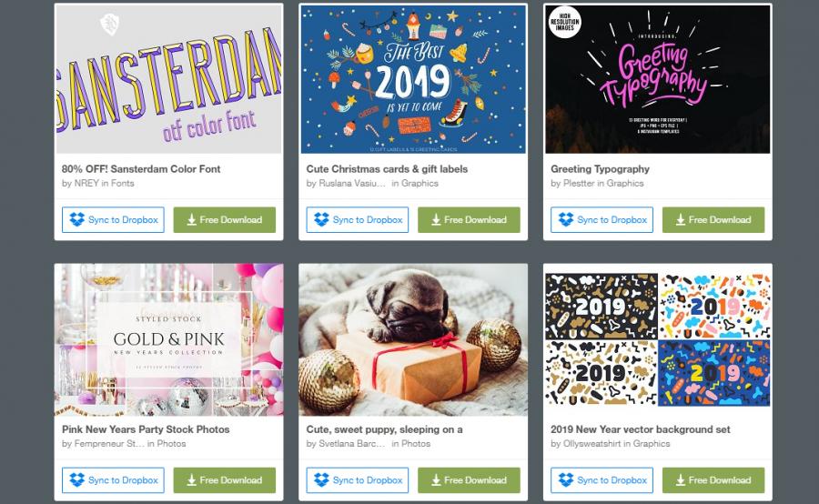Click the NREY shield logo on Sansterdam preview
The width and height of the screenshot is (819, 504).
(x=110, y=25)
